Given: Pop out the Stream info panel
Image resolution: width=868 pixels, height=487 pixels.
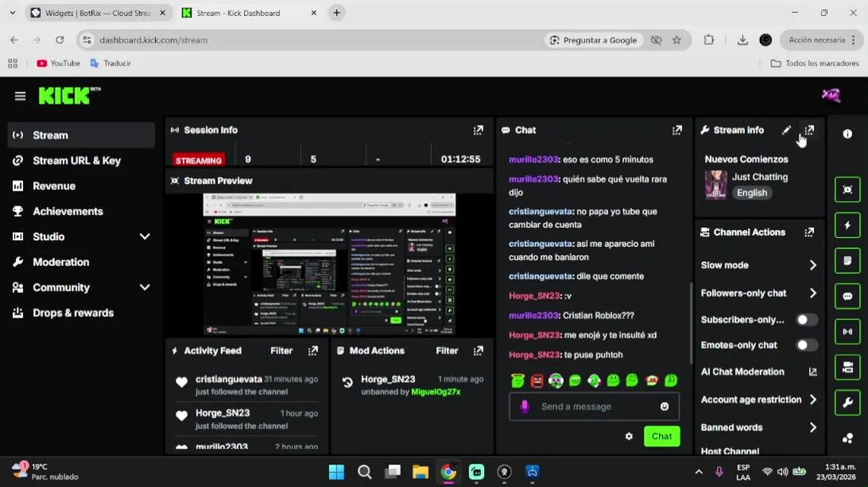Looking at the screenshot, I should point(809,130).
